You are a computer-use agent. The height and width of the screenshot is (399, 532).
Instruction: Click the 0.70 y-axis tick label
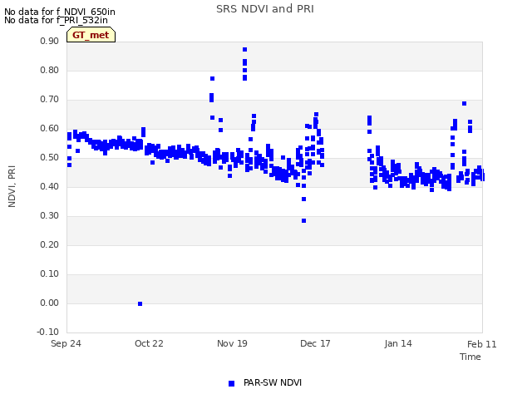50,100
